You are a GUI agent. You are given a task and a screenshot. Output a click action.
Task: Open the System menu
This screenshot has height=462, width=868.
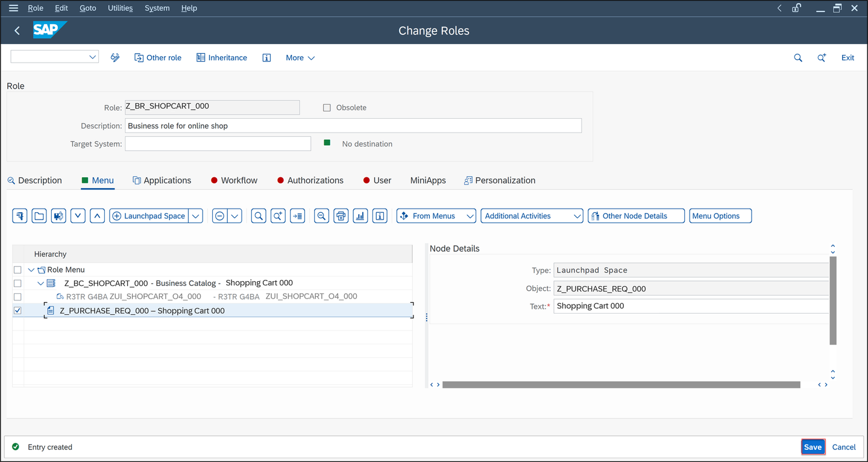pos(157,8)
